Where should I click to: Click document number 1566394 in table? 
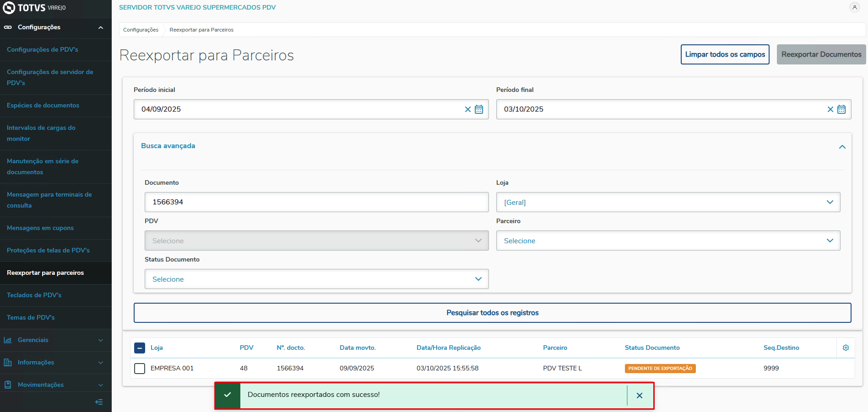point(290,369)
